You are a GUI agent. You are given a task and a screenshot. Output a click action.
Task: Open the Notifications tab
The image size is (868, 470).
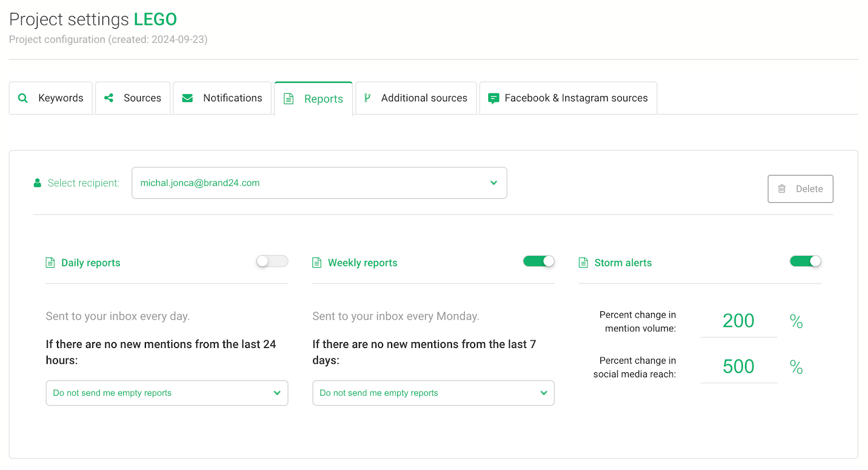(x=222, y=98)
